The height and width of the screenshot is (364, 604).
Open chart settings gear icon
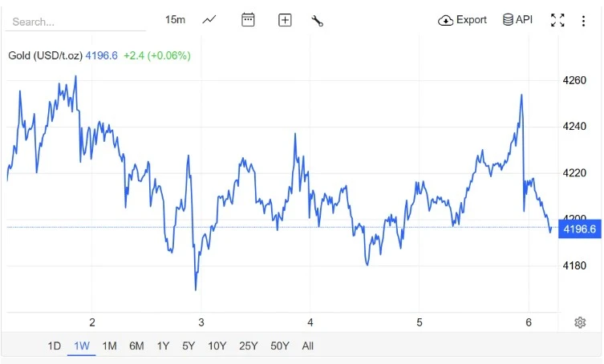(x=580, y=322)
